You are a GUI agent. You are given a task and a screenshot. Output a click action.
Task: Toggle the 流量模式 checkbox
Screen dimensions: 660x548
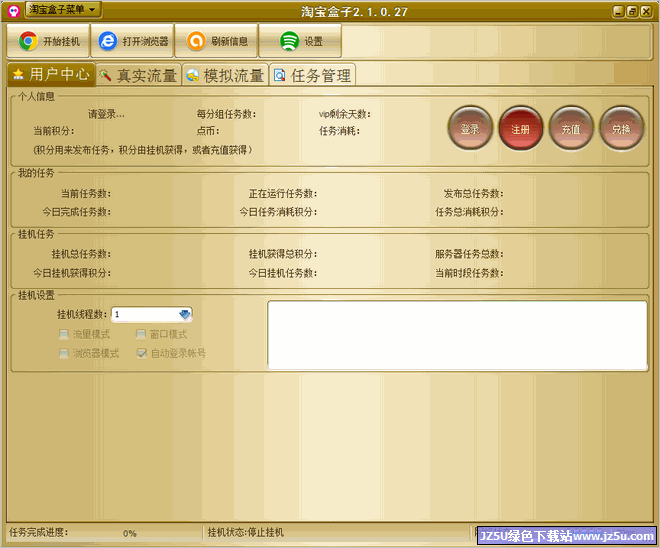(x=64, y=334)
